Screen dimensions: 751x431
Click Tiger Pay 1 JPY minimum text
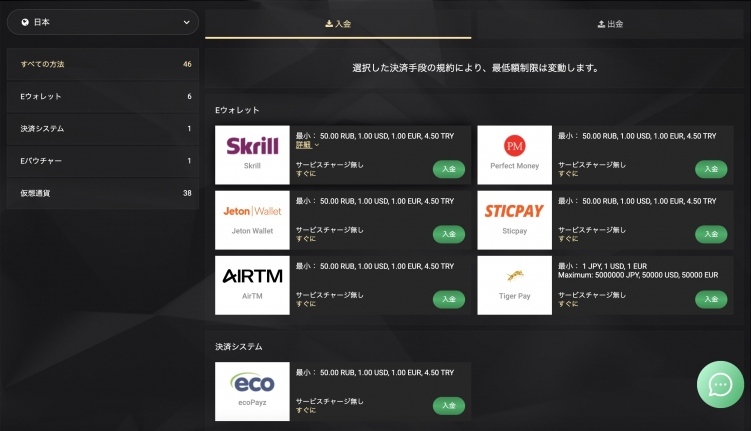603,266
